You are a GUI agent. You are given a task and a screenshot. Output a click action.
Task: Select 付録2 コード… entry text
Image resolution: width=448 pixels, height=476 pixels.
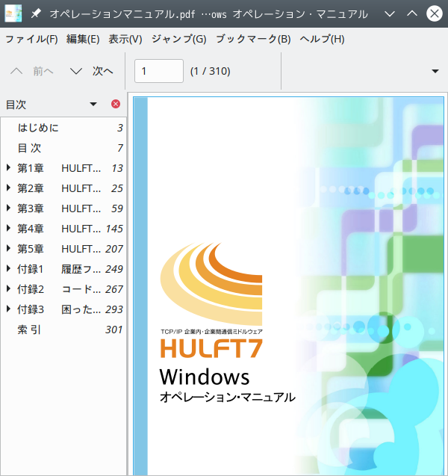(59, 289)
